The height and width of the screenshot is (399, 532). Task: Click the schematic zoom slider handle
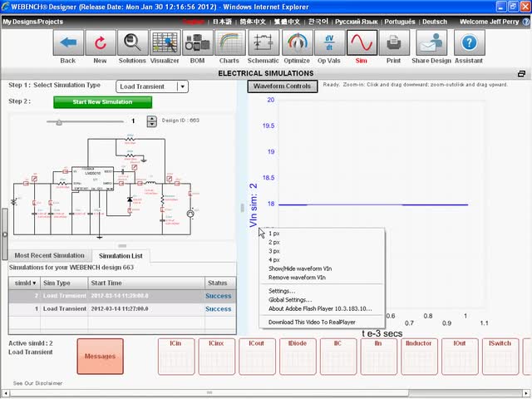pyautogui.click(x=59, y=122)
